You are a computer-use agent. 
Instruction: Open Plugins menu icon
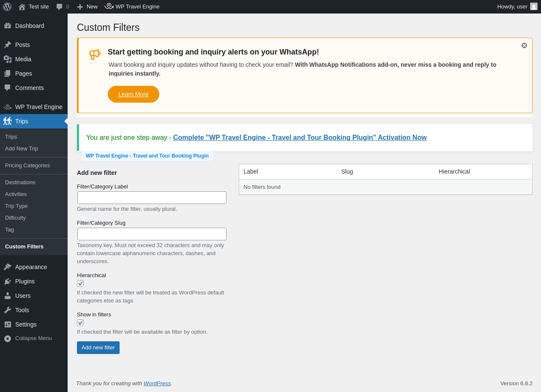(x=8, y=281)
